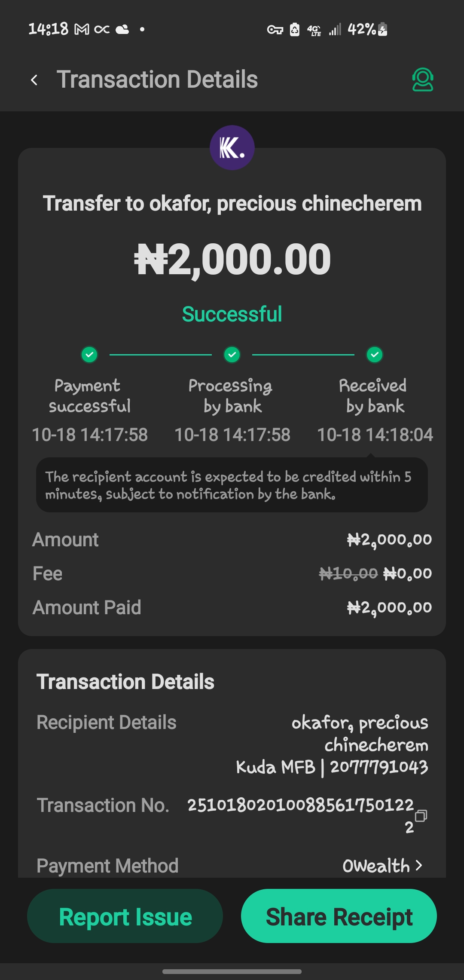
Task: Tap the recipient credit notice tooltip
Action: (232, 485)
